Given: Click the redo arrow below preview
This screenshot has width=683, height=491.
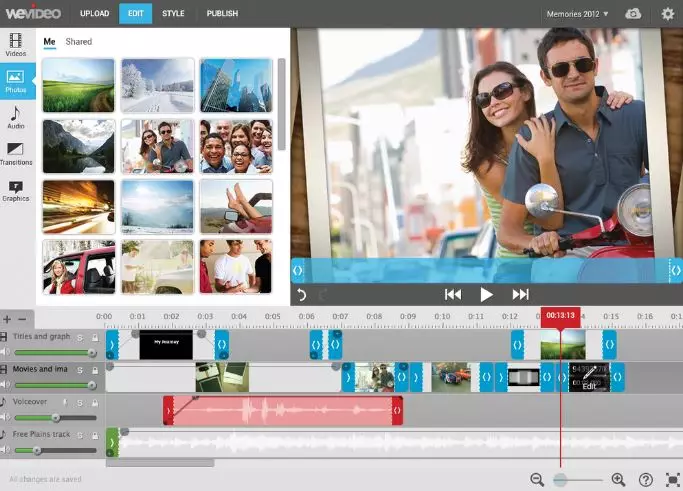Looking at the screenshot, I should click(322, 295).
